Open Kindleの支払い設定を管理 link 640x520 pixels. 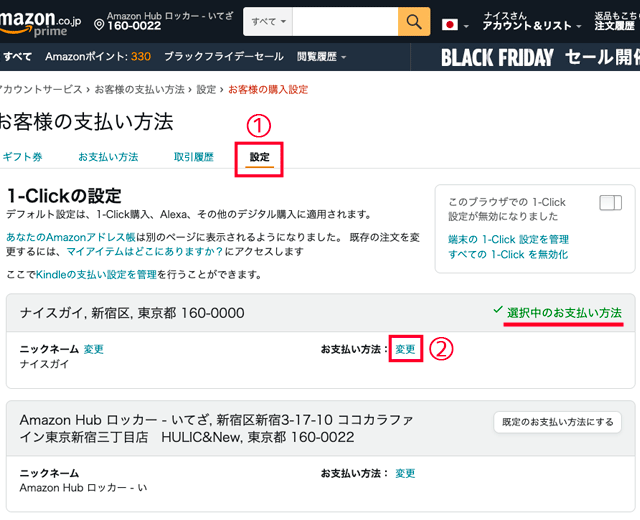tap(96, 274)
